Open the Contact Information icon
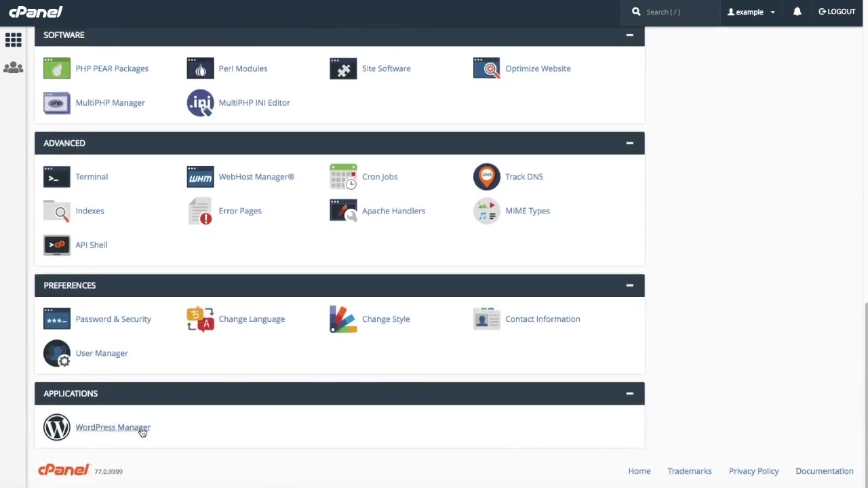This screenshot has height=488, width=868. pyautogui.click(x=486, y=319)
